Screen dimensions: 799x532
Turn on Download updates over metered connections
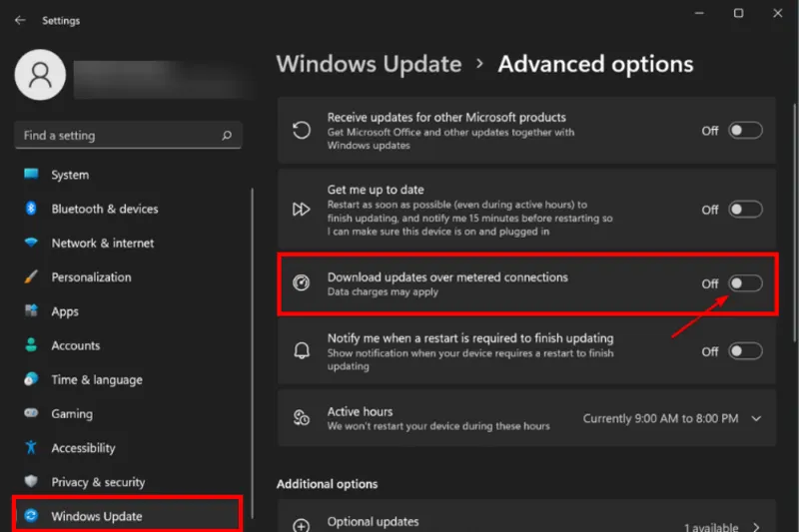pyautogui.click(x=745, y=283)
